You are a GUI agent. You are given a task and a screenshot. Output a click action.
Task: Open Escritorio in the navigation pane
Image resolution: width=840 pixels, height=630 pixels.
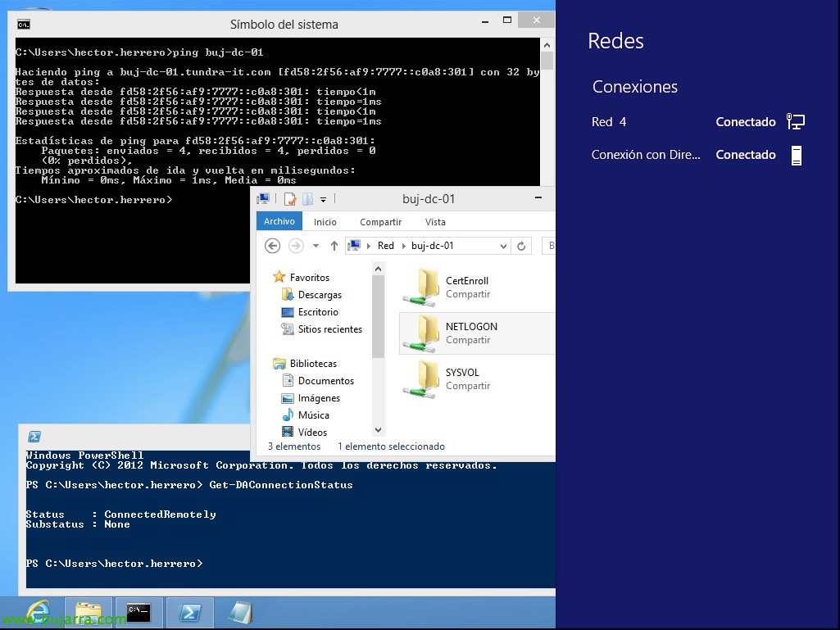pos(318,312)
